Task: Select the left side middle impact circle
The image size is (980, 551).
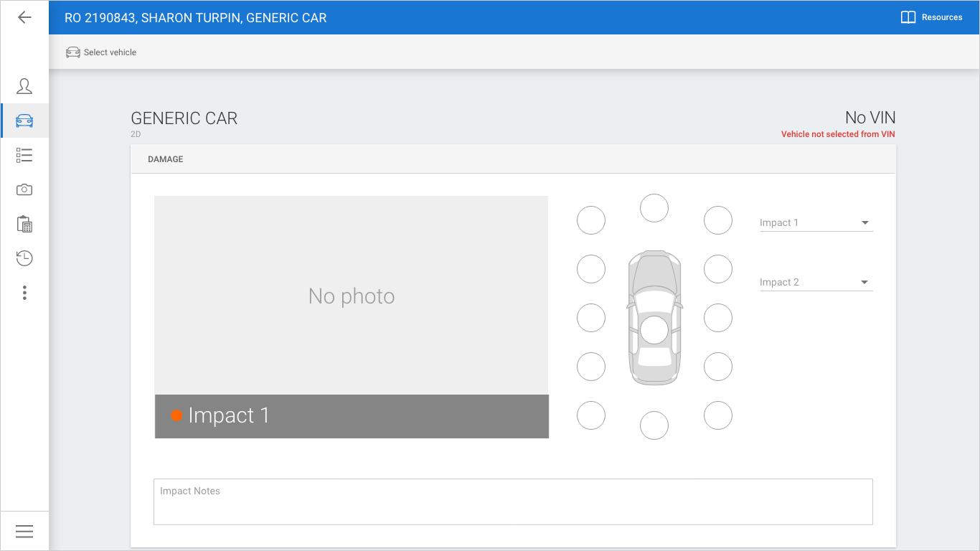Action: pyautogui.click(x=591, y=318)
